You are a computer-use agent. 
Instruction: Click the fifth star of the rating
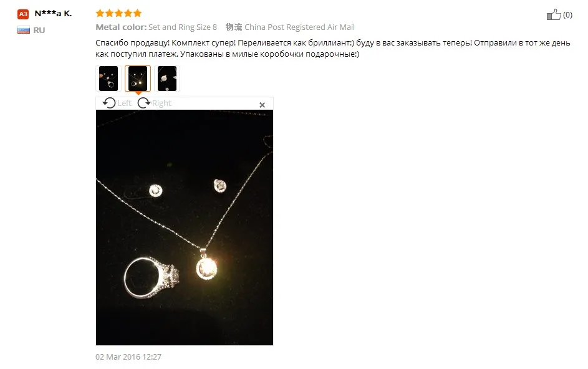(x=138, y=14)
